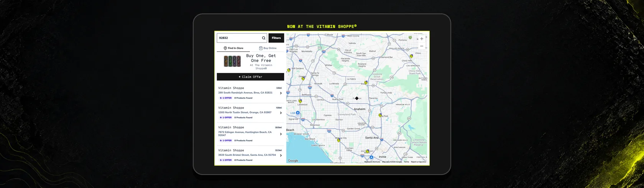Click the yellow store pin near Midway City

pos(338,140)
